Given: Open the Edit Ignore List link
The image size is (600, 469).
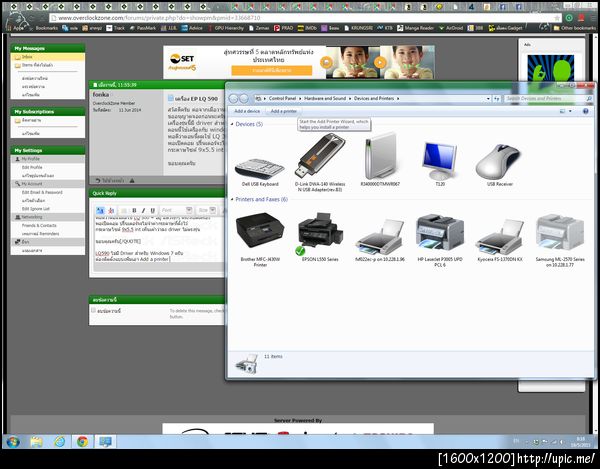Looking at the screenshot, I should pos(36,209).
